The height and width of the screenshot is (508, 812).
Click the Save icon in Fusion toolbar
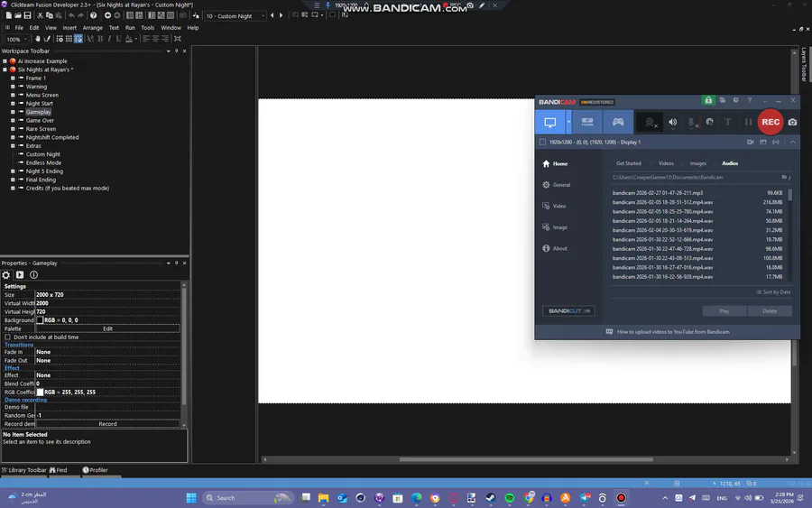click(x=27, y=15)
